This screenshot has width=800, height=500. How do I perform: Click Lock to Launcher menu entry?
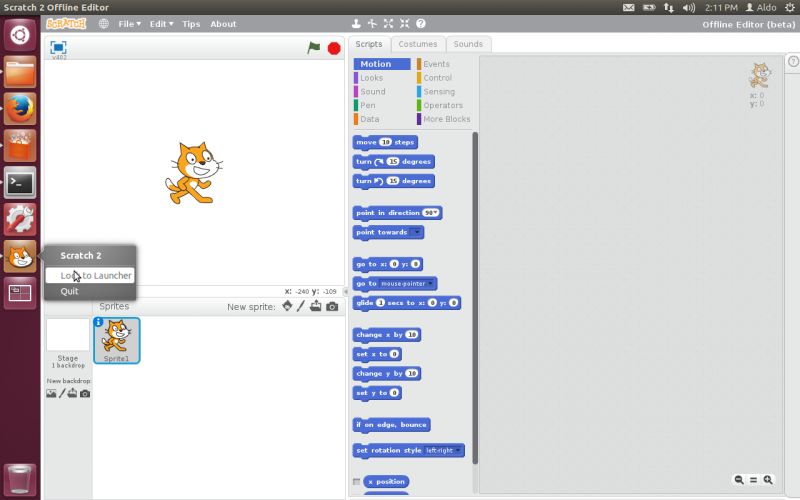pos(90,276)
